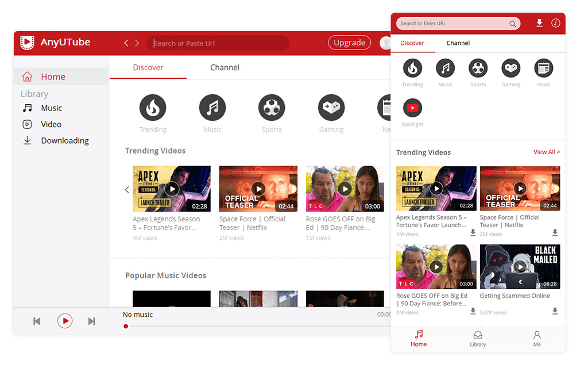Select the Channel tab in desktop window

tap(225, 68)
